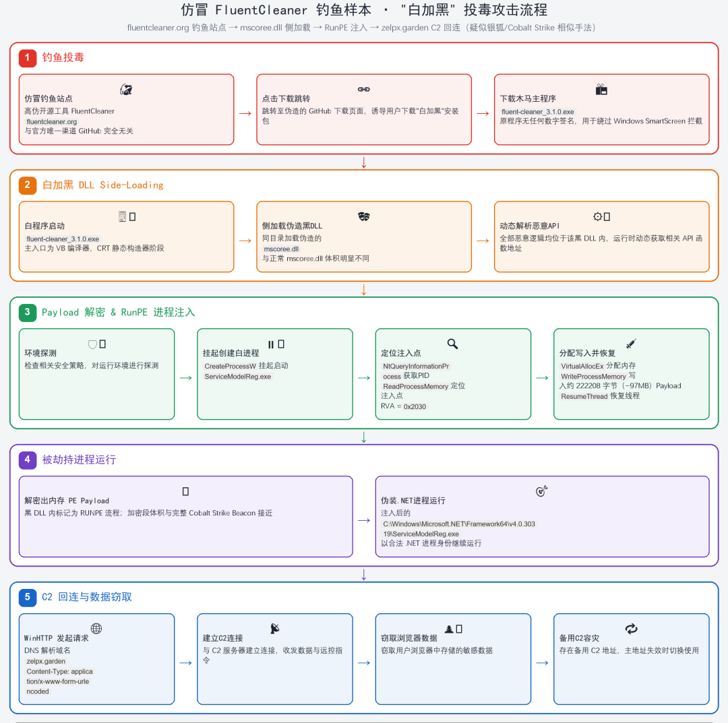Image resolution: width=728 pixels, height=723 pixels.
Task: Click the subtitle line starting with fluentcleaner.org 钓鱼站点
Action: point(361,28)
